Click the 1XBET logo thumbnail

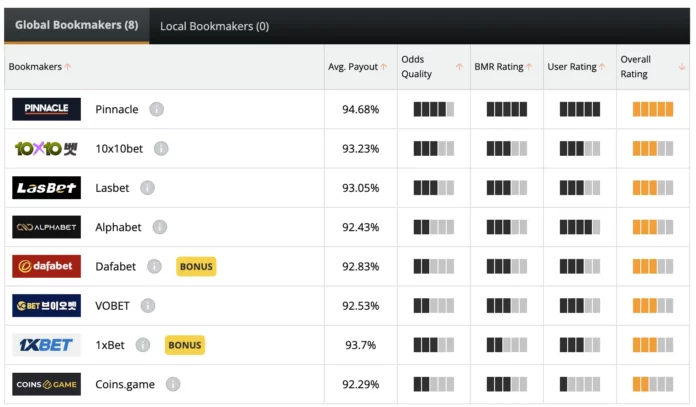click(47, 345)
